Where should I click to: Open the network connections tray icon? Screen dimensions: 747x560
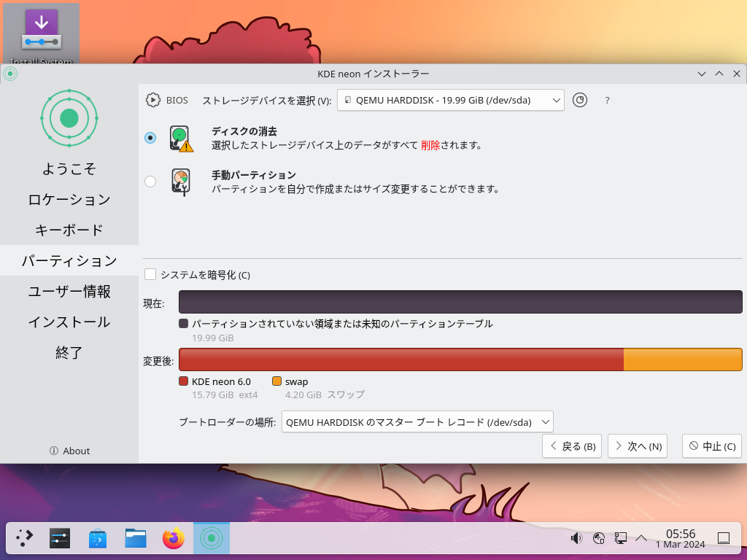(x=620, y=538)
